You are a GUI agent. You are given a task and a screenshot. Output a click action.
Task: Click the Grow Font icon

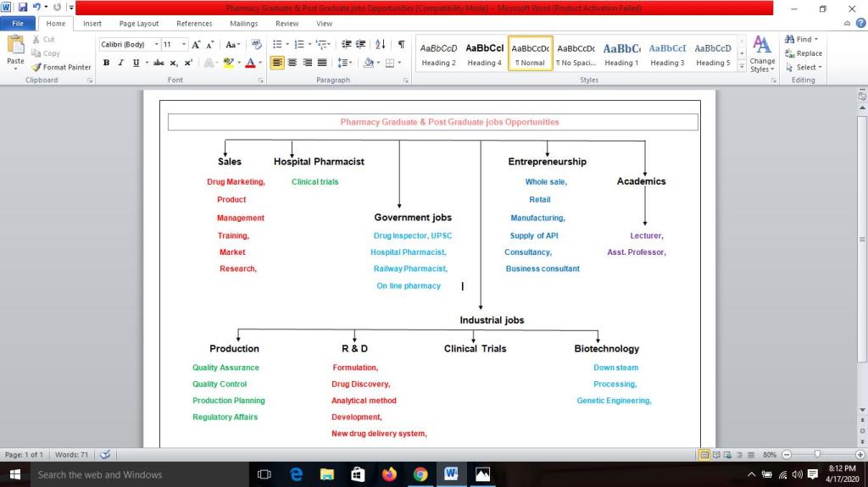pos(196,44)
